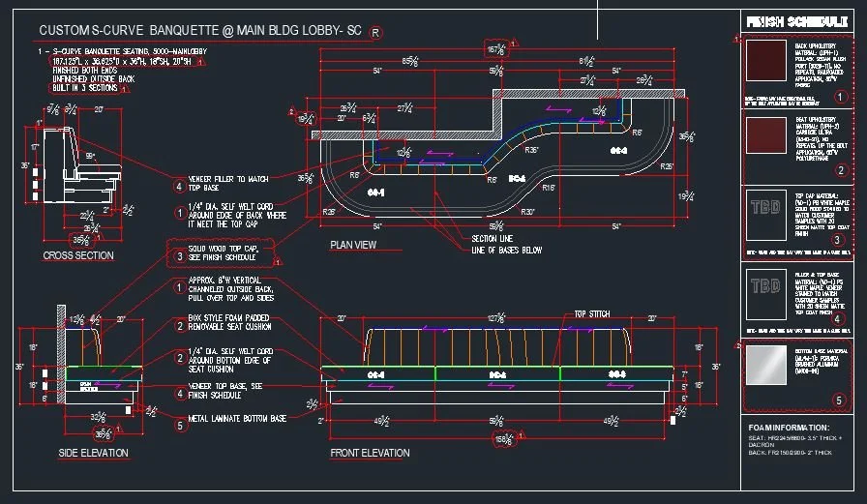The width and height of the screenshot is (867, 504).
Task: Select callout circle 5 beside METAL LAMINATE BOTTOM BASE
Action: click(x=179, y=426)
